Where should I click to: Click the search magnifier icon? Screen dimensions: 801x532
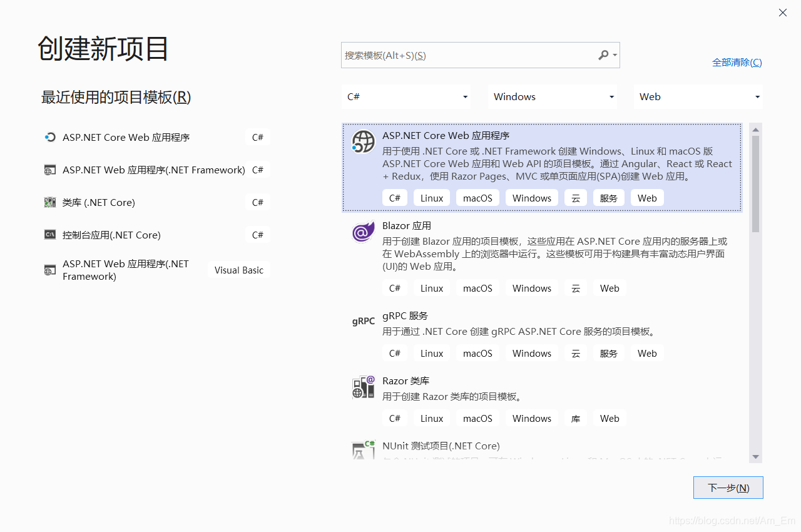[603, 55]
